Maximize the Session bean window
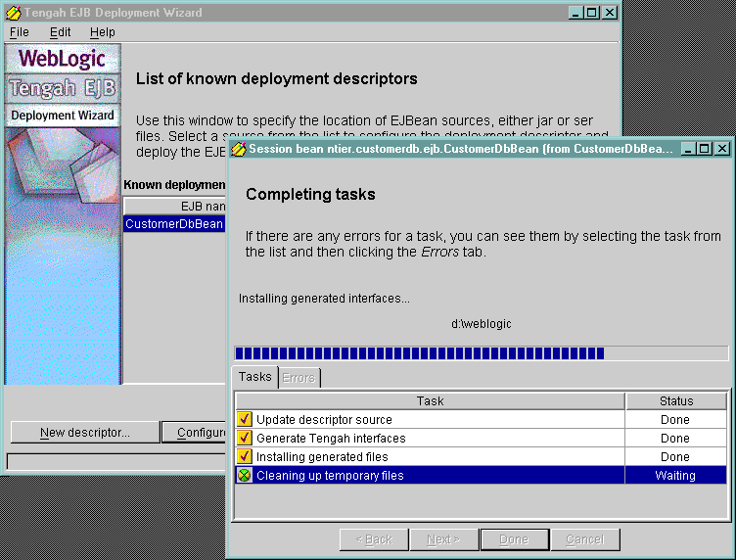736x560 pixels. click(x=705, y=149)
